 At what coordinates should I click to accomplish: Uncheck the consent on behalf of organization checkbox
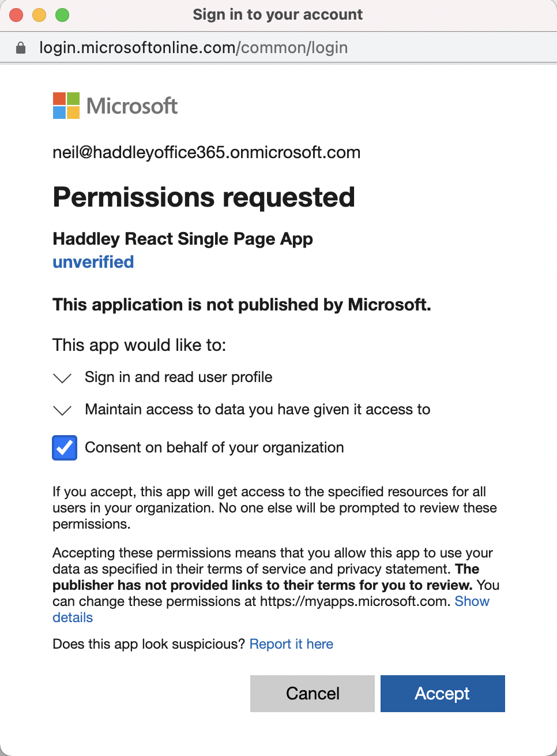(x=65, y=448)
